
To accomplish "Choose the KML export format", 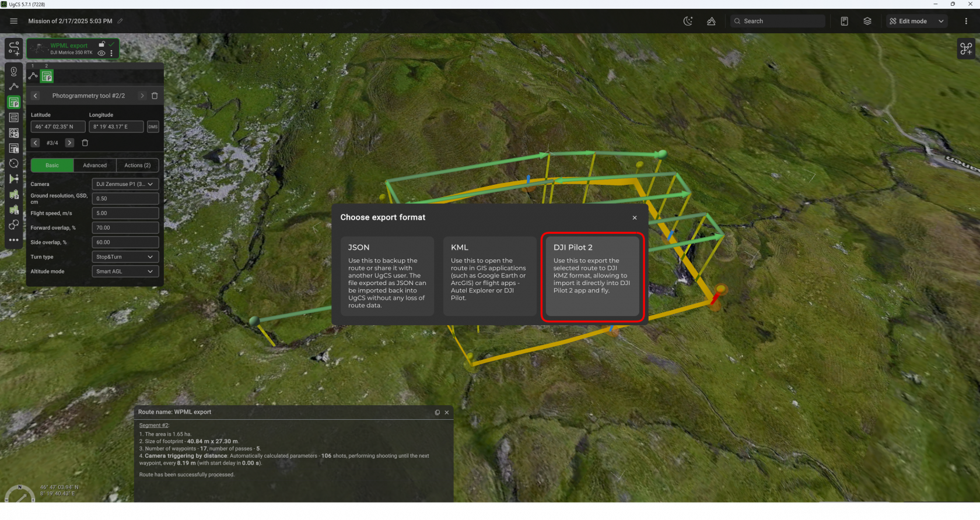I will pyautogui.click(x=489, y=276).
